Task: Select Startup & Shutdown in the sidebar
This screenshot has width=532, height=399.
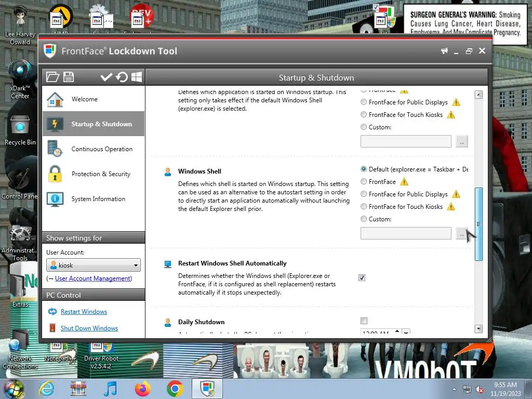Action: [x=94, y=124]
